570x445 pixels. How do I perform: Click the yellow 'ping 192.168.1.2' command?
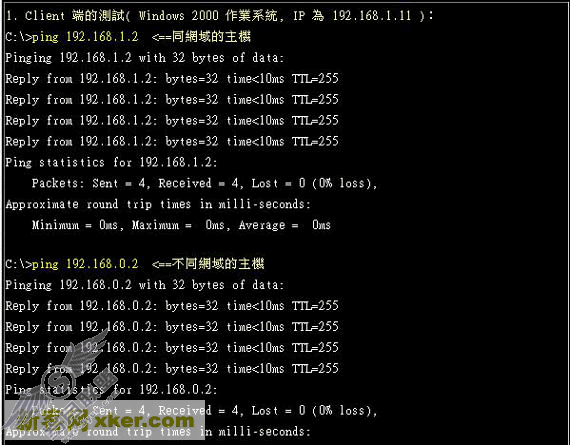coord(85,37)
